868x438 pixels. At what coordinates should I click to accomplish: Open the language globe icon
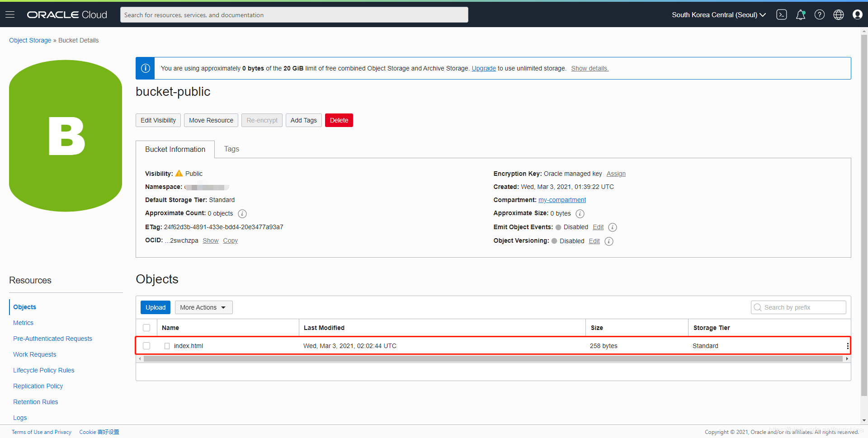point(839,14)
